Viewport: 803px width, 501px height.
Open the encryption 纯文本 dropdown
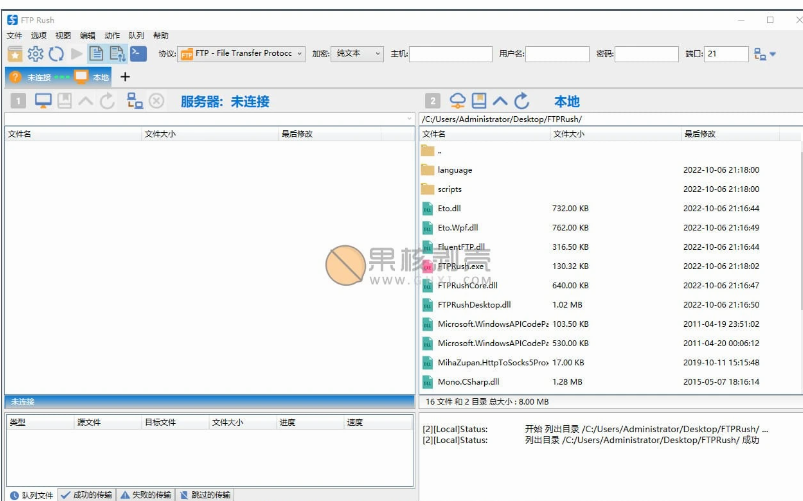tap(357, 53)
